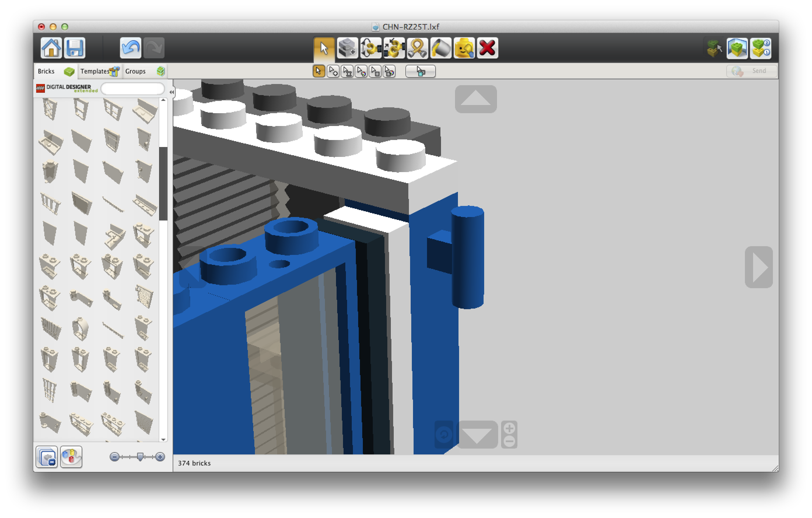Switch to View mode in top right
The height and width of the screenshot is (518, 812).
(737, 48)
